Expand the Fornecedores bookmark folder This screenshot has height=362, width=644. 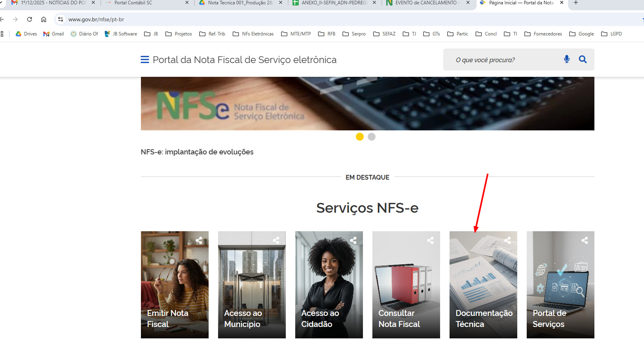[543, 34]
